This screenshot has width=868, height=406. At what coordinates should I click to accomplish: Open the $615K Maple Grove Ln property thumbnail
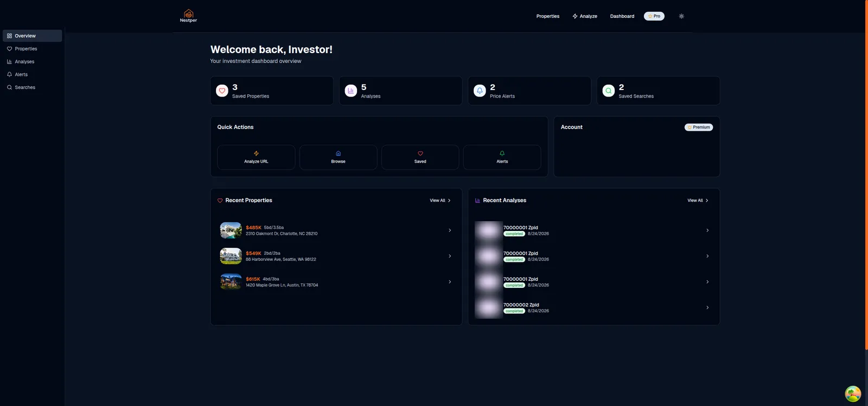(231, 282)
